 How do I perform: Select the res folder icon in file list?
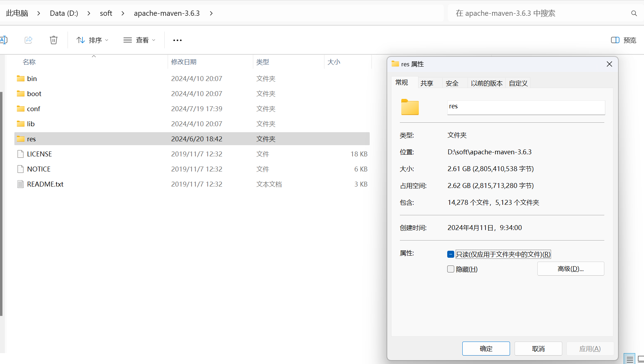21,139
